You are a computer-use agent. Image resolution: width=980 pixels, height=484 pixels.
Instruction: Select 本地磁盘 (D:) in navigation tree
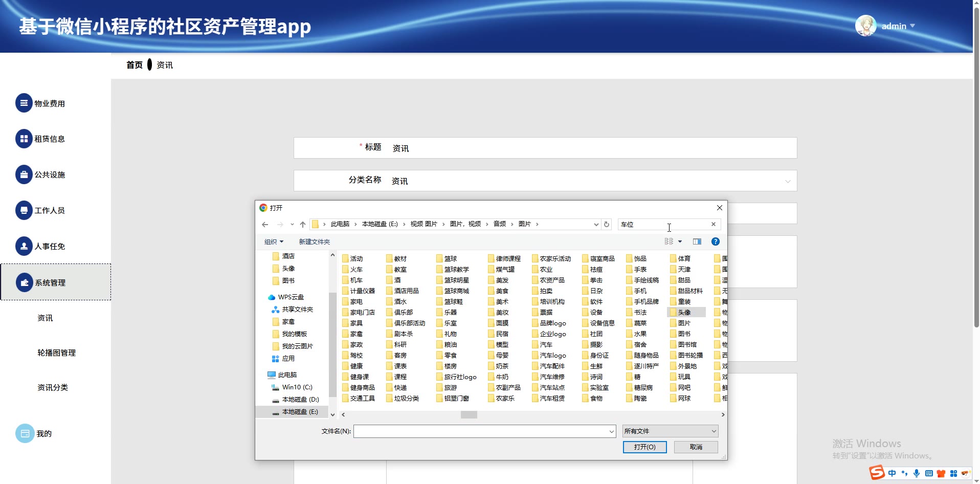click(300, 400)
